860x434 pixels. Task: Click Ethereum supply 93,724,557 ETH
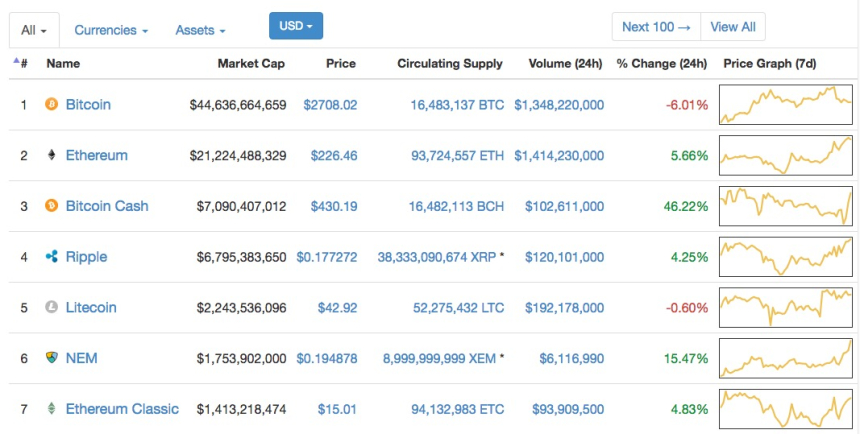(457, 156)
